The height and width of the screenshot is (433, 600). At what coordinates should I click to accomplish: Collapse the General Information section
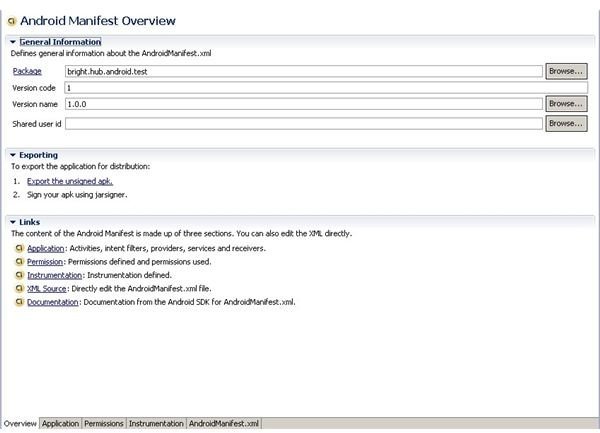point(13,42)
